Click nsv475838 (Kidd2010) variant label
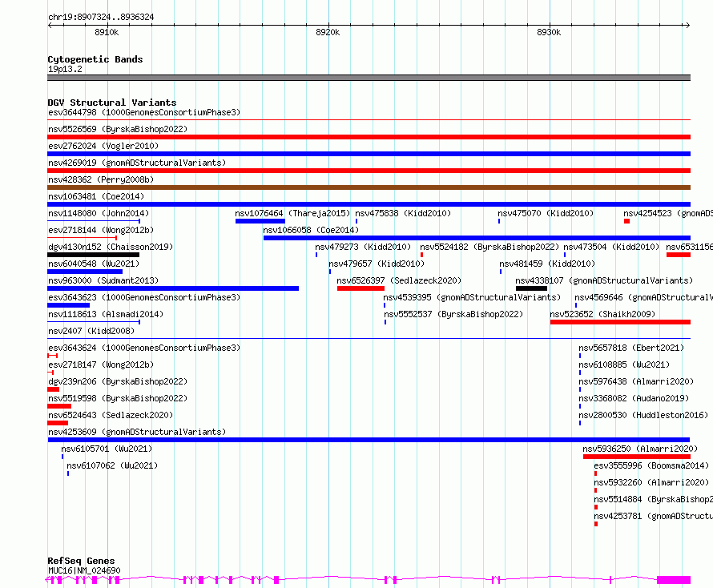The height and width of the screenshot is (588, 713). tap(403, 213)
